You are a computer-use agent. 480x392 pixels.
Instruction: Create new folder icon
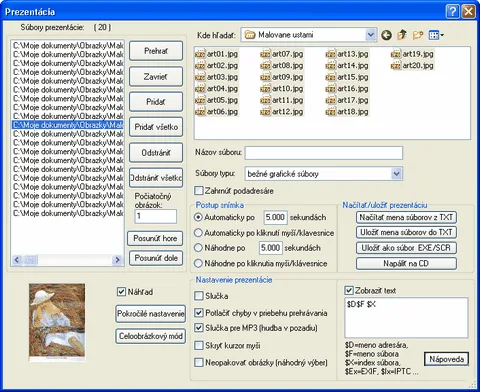(418, 35)
